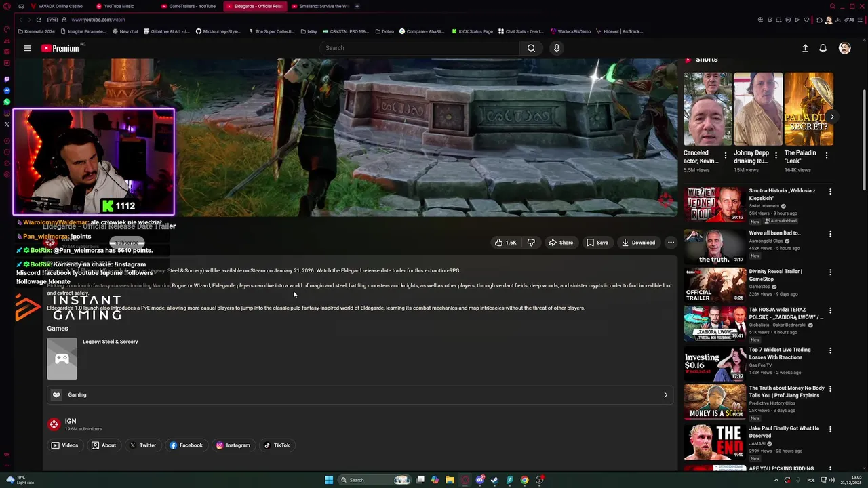Open options for The Paladin Leak short
The width and height of the screenshot is (868, 488).
point(826,155)
